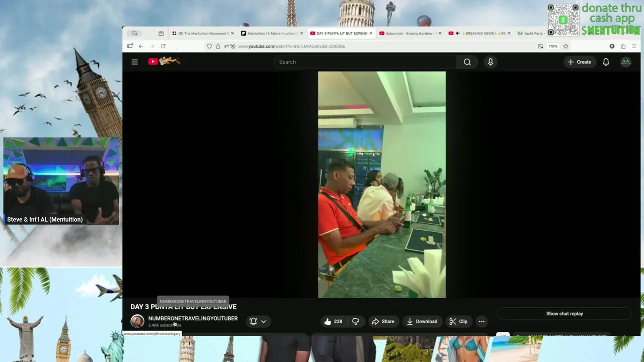Click the browser address bar URL
Screen dimensions: 644x362
pos(291,46)
